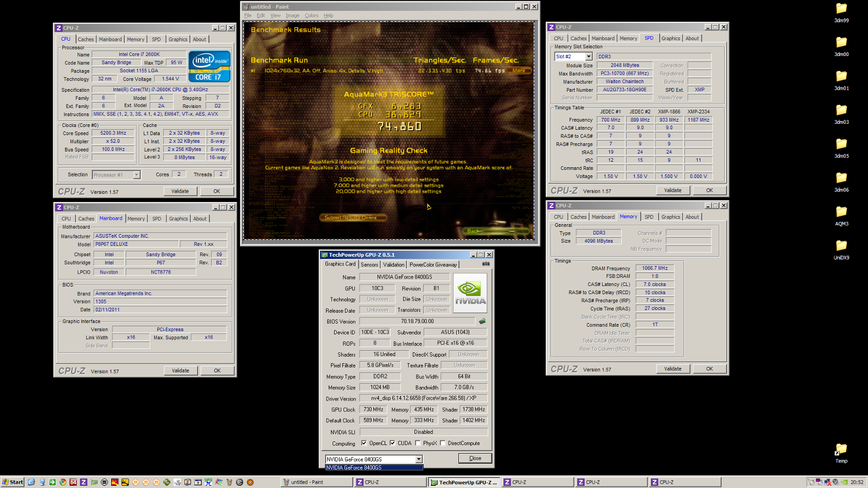868x488 pixels.
Task: Switch to Validation tab in GPU-Z
Action: pyautogui.click(x=394, y=265)
